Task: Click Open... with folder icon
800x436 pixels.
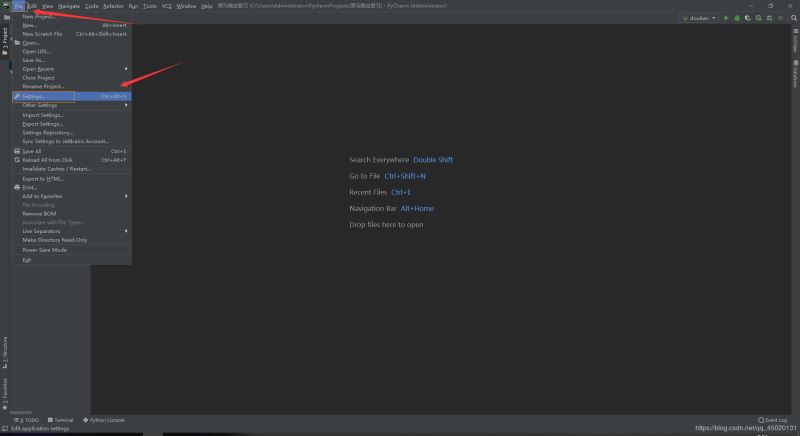Action: 71,43
